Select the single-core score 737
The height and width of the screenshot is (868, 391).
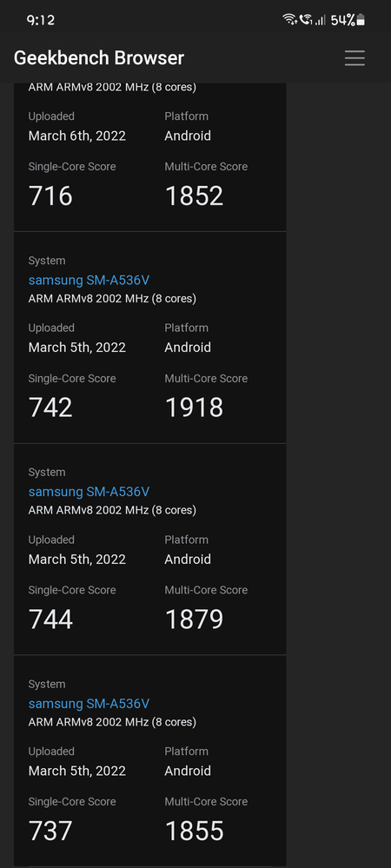50,831
